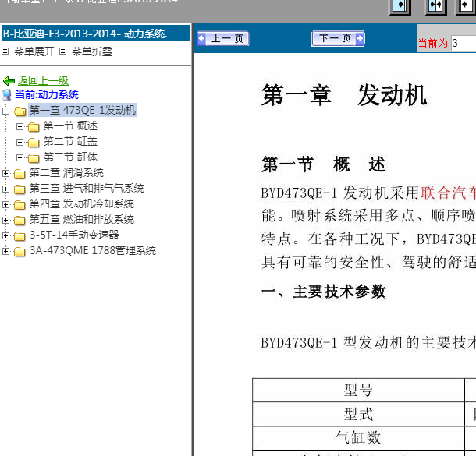Select 第一章 473QE-1发动机 tree item

click(83, 110)
